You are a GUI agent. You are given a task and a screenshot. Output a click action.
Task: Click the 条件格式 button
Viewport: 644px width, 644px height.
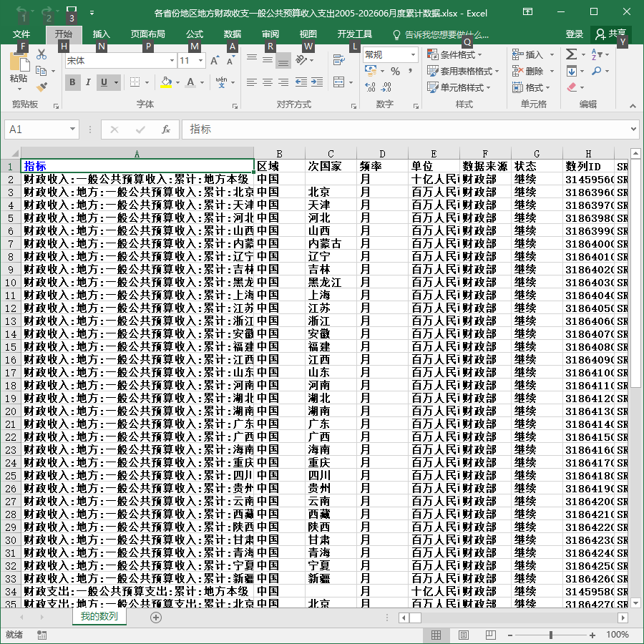tap(454, 54)
